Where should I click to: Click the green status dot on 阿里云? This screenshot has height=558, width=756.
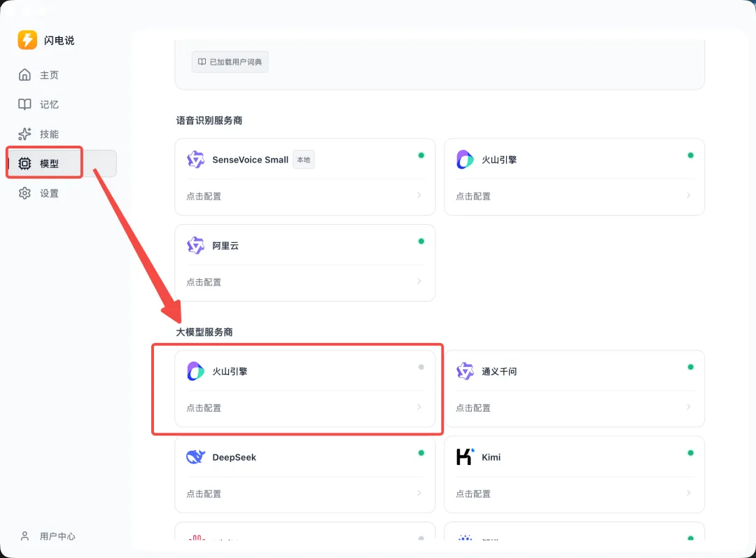tap(421, 241)
